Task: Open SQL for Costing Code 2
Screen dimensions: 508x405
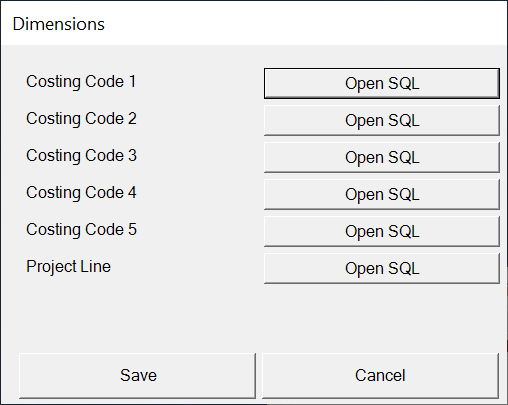Action: point(382,120)
